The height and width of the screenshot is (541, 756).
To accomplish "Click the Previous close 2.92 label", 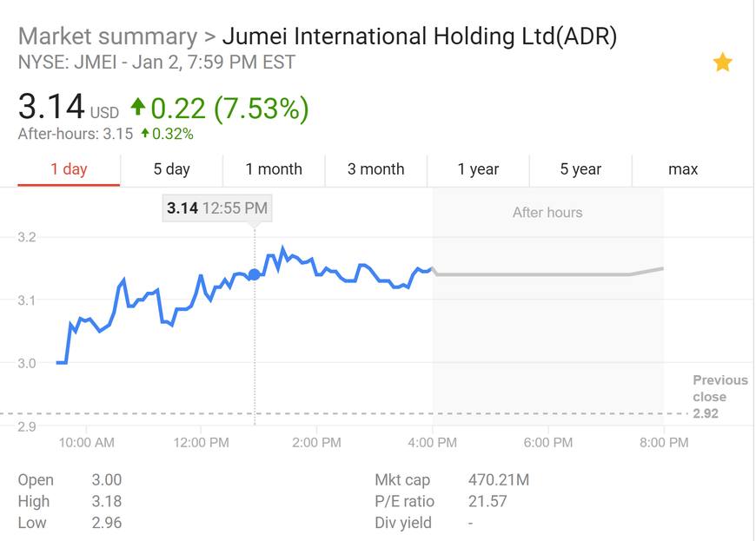I will pos(720,396).
